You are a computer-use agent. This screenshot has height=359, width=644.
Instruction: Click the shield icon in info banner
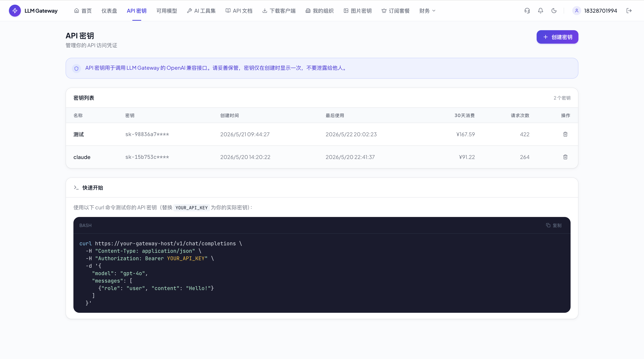pyautogui.click(x=76, y=68)
